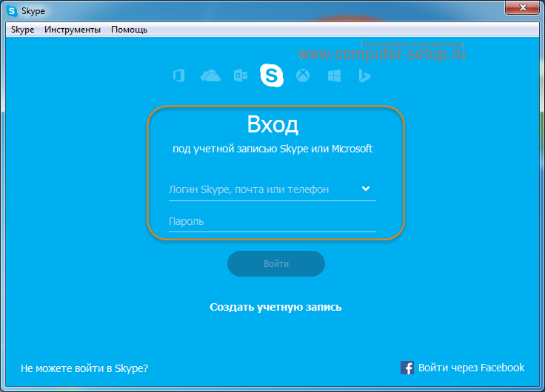Expand the saved logins dropdown chevron

tap(366, 189)
